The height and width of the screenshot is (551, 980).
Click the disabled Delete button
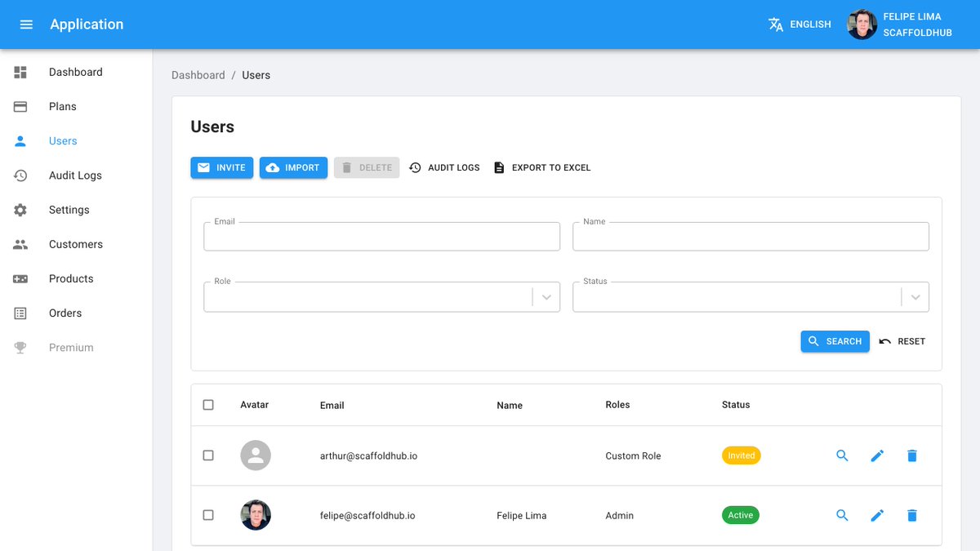(367, 167)
